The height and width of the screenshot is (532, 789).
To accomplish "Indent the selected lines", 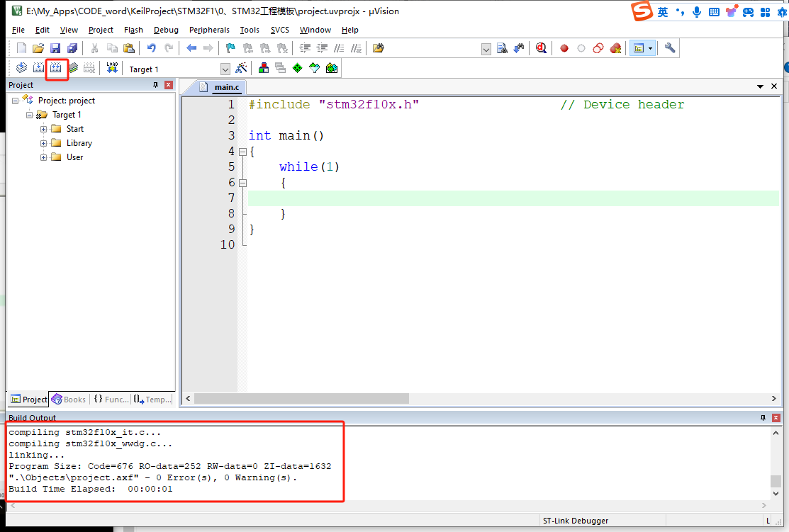I will pyautogui.click(x=305, y=48).
